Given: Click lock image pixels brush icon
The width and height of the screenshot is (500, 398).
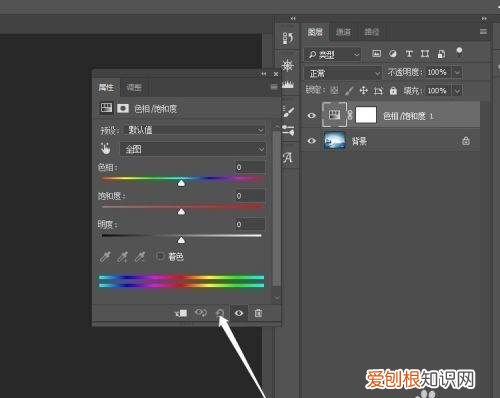Looking at the screenshot, I should point(349,90).
